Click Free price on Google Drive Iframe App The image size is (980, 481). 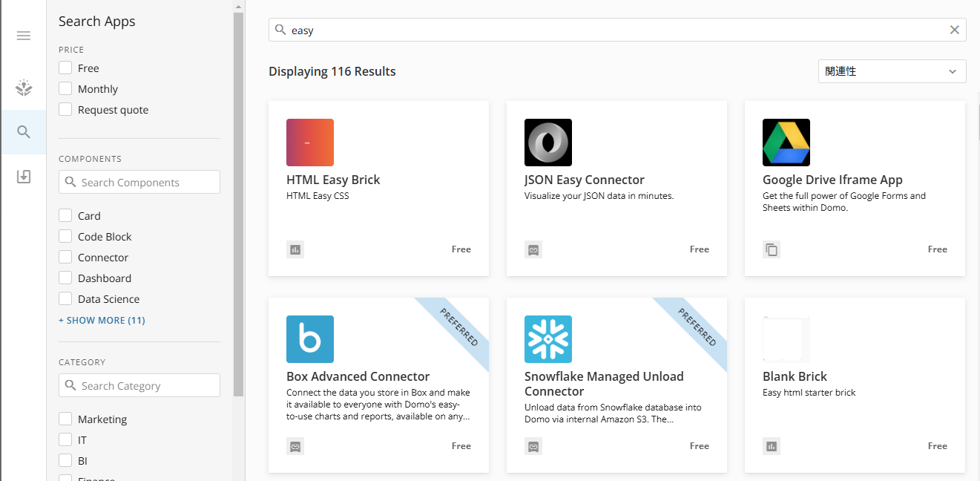pos(938,249)
